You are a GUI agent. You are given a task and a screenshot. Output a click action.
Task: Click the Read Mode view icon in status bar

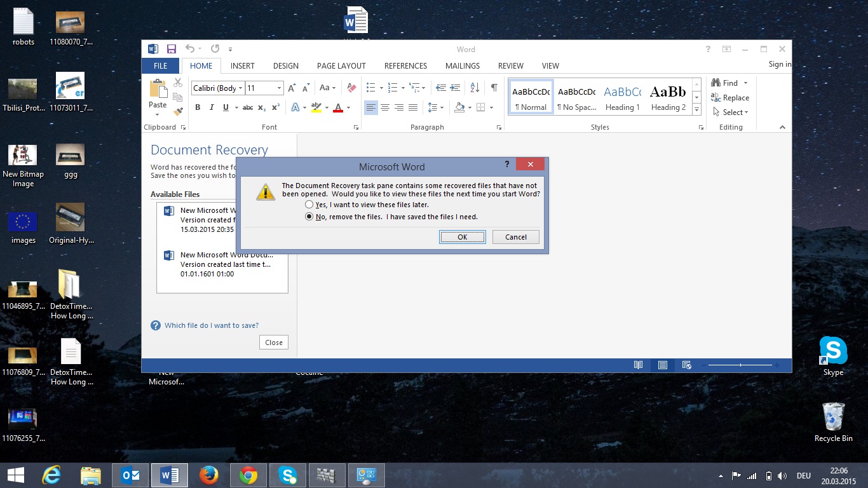pos(638,365)
